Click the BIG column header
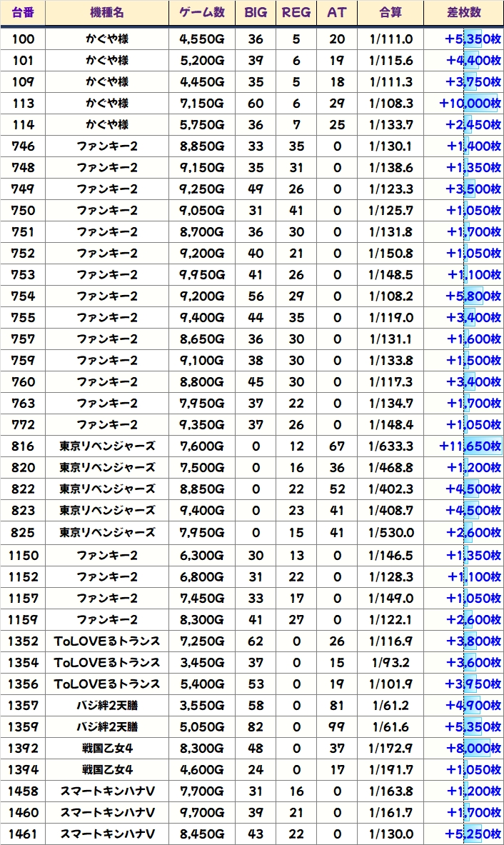Viewport: 504px width, 845px height. 256,13
